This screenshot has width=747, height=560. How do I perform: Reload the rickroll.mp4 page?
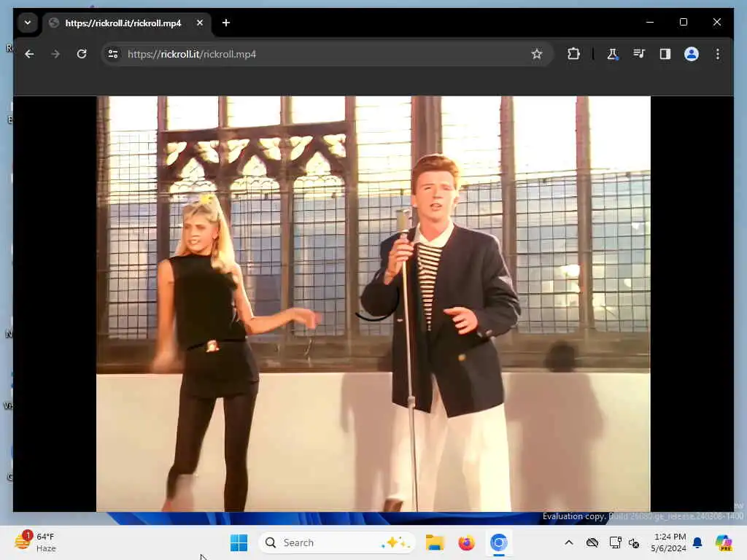click(82, 54)
